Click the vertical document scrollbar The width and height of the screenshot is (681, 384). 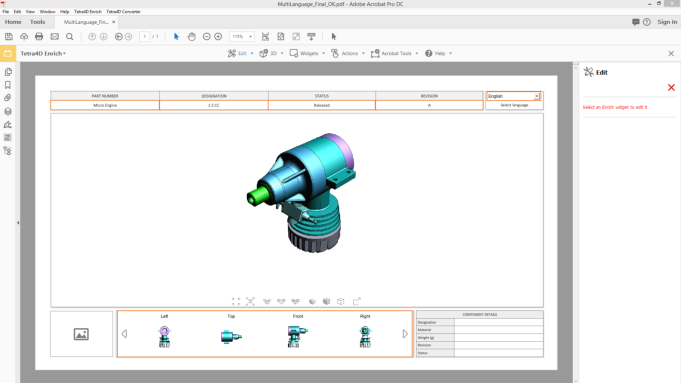point(576,222)
